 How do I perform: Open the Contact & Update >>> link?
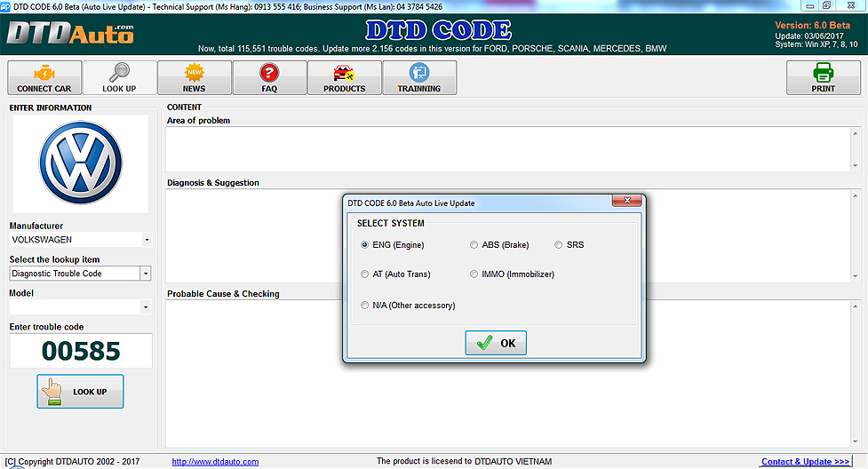[805, 462]
